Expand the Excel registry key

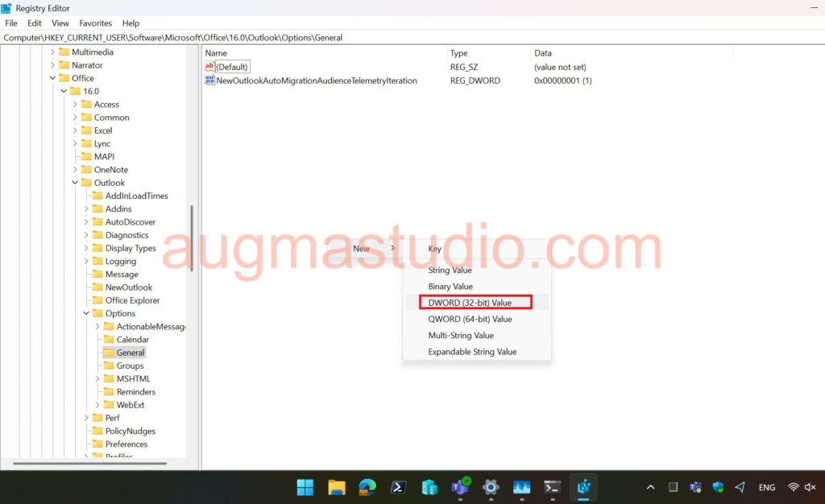(x=75, y=130)
